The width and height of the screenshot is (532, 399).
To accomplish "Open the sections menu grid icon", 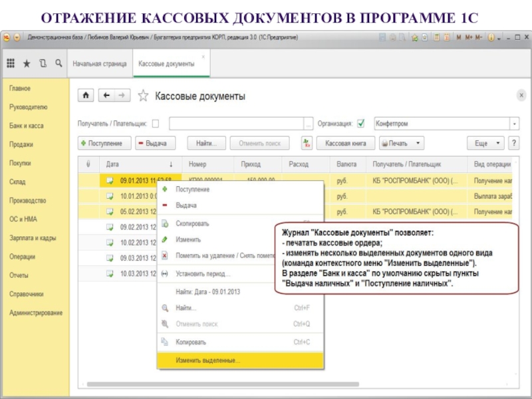I will (x=11, y=64).
